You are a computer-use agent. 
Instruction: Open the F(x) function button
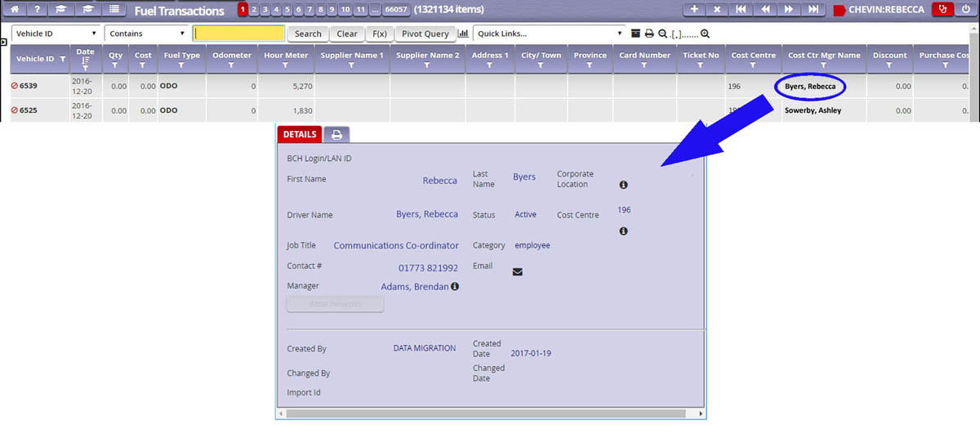(x=380, y=34)
